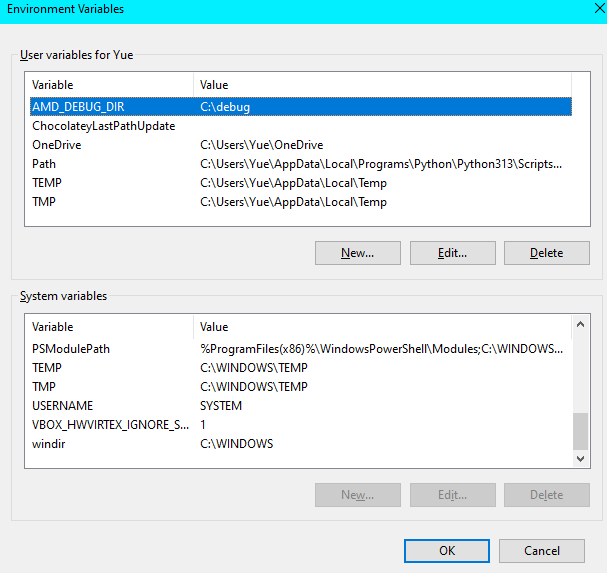Viewport: 607px width, 573px height.
Task: Delete the selected user variable
Action: [546, 253]
